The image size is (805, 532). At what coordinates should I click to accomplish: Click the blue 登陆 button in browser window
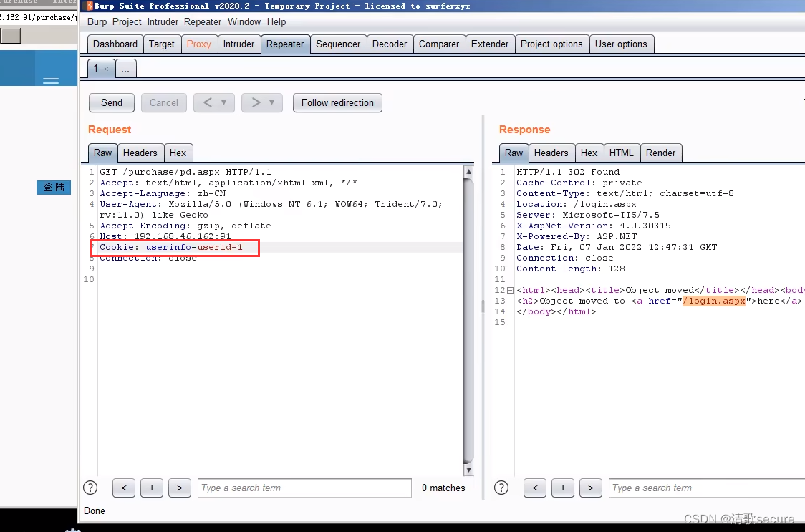(x=54, y=188)
